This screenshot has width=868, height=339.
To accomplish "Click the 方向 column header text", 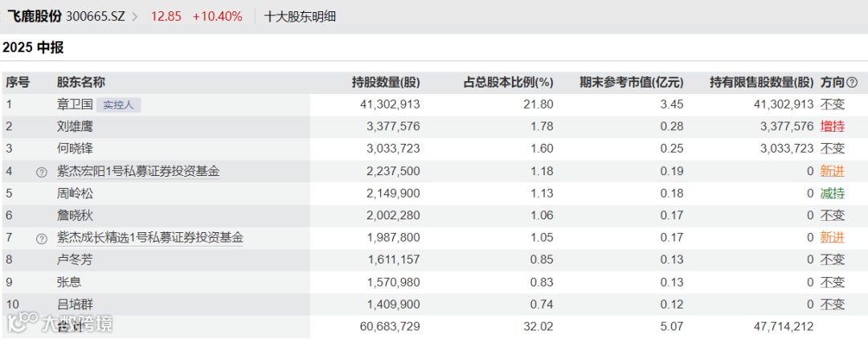I will [x=832, y=83].
